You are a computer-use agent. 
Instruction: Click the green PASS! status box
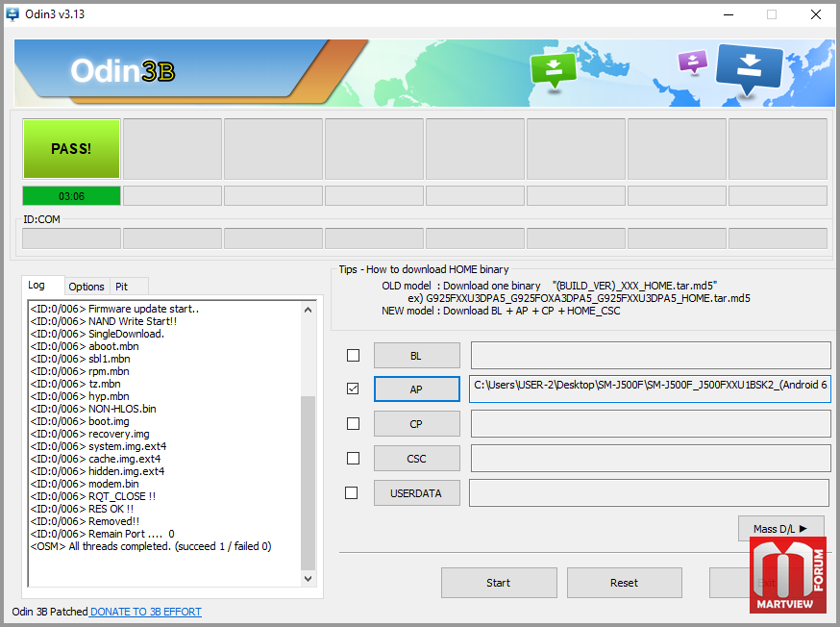click(x=71, y=148)
